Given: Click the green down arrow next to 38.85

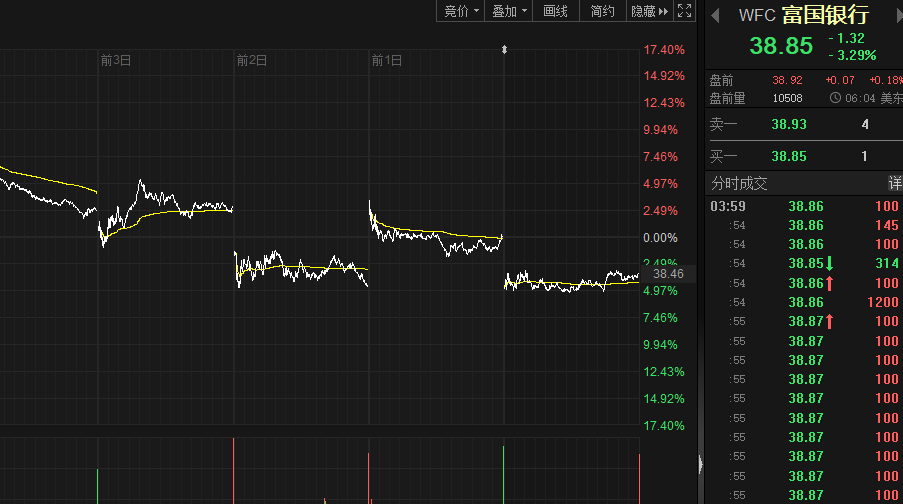Looking at the screenshot, I should tap(829, 263).
